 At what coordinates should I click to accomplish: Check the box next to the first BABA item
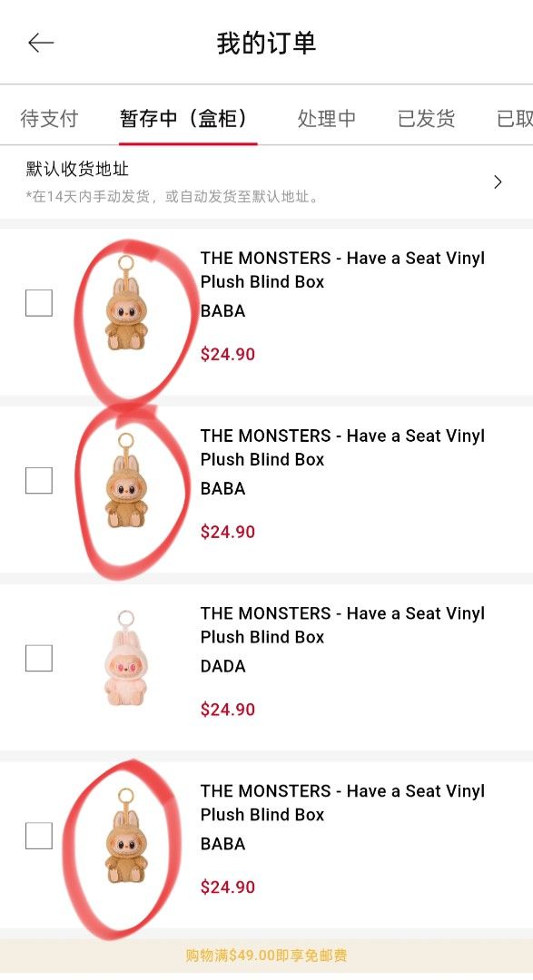tap(40, 302)
